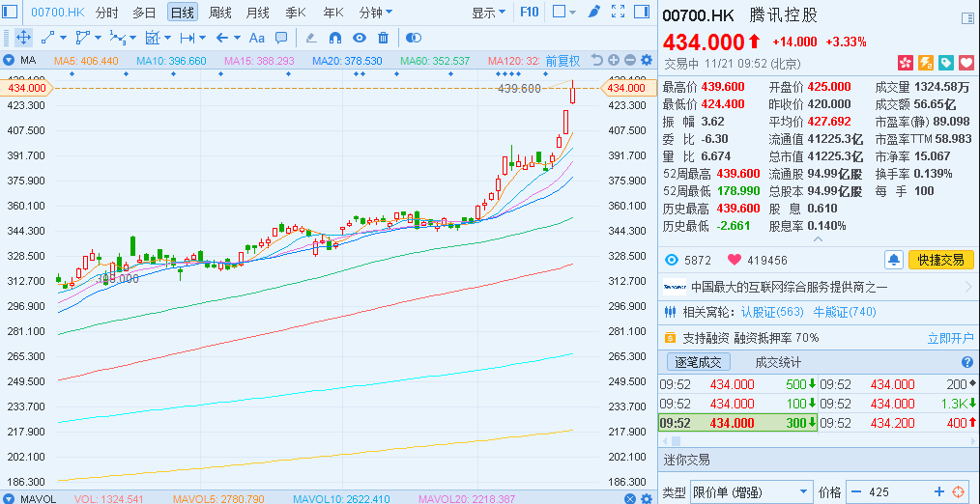Expand the polygon tool dropdown arrow

click(x=99, y=38)
